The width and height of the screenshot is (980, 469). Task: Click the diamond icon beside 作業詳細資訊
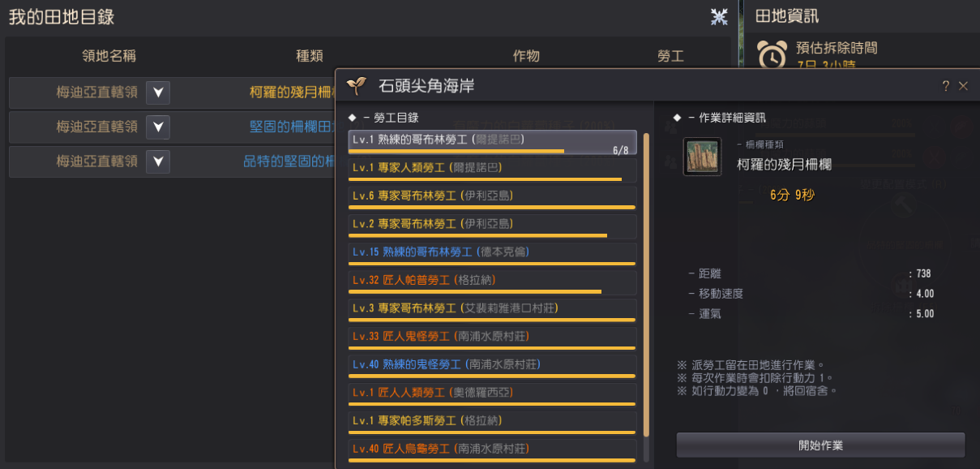pyautogui.click(x=677, y=118)
